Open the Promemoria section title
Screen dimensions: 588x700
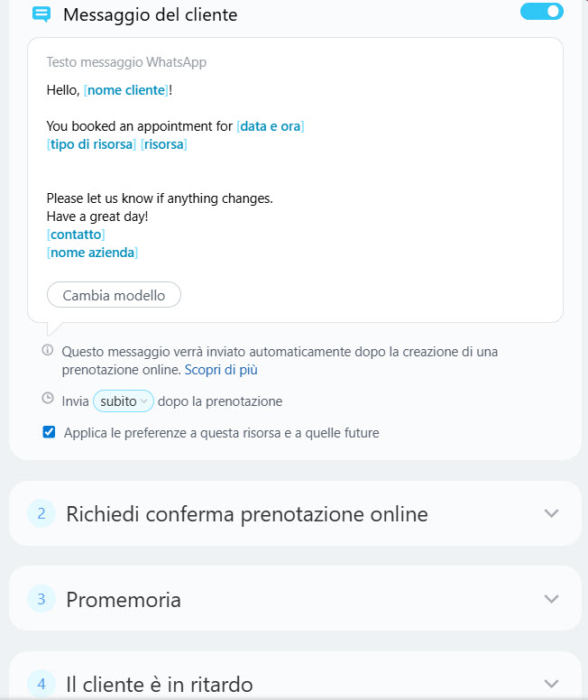(x=124, y=599)
